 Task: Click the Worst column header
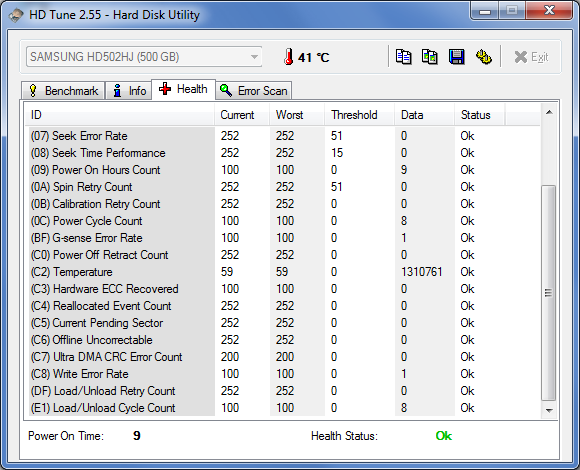[297, 115]
